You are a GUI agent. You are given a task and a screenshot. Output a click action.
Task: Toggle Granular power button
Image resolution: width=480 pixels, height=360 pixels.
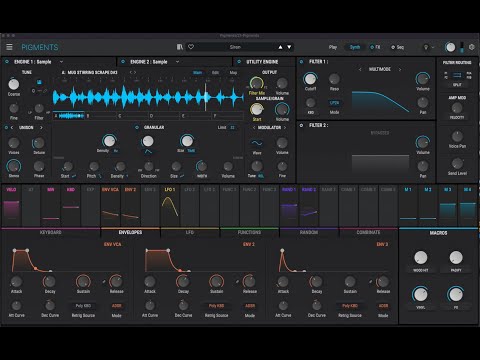coord(137,127)
